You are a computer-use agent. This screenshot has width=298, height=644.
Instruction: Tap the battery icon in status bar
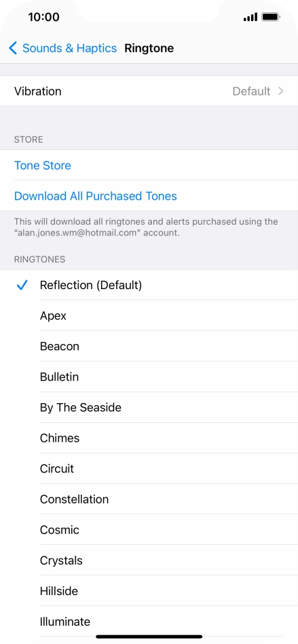[271, 17]
